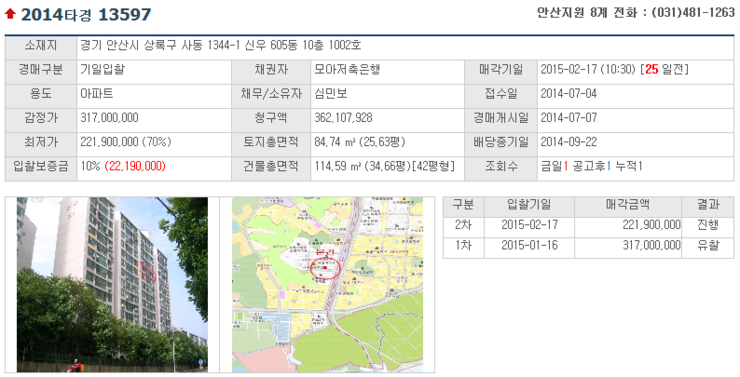Screen dimensions: 740x377
Task: Select debtor/owner name 심민보
Action: click(331, 93)
